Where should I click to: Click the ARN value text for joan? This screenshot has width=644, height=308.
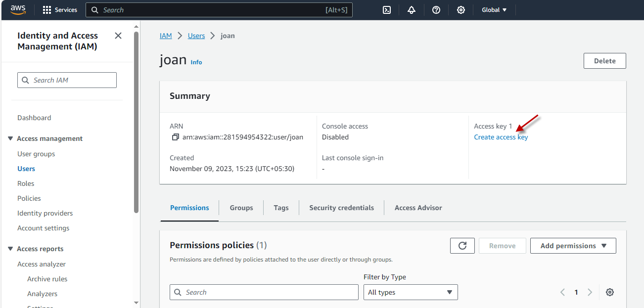pyautogui.click(x=243, y=137)
